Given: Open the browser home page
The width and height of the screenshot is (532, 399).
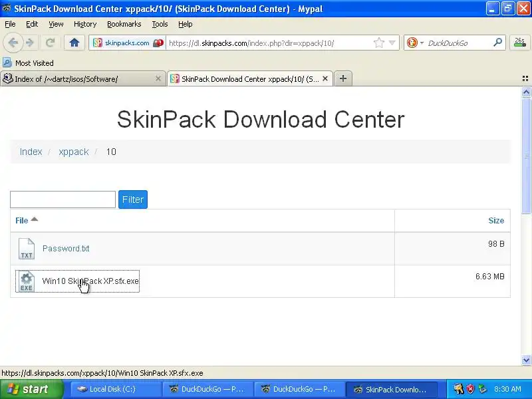Looking at the screenshot, I should (74, 43).
